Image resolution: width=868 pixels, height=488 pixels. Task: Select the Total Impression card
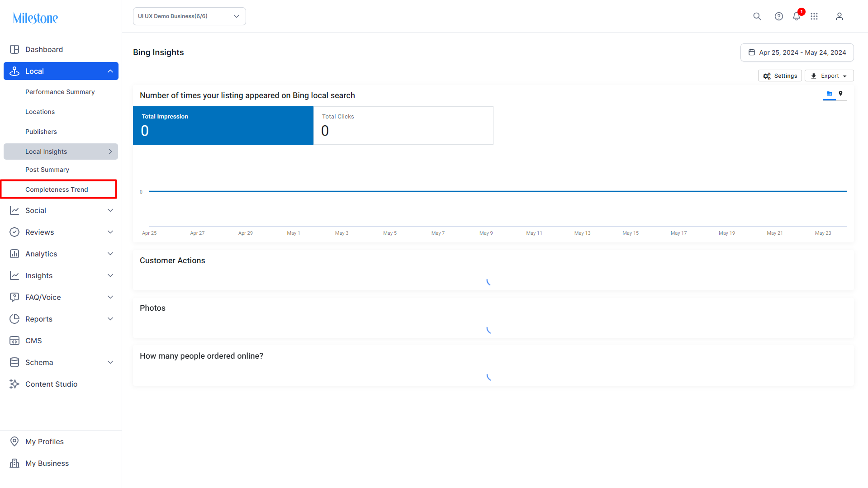[x=223, y=125]
